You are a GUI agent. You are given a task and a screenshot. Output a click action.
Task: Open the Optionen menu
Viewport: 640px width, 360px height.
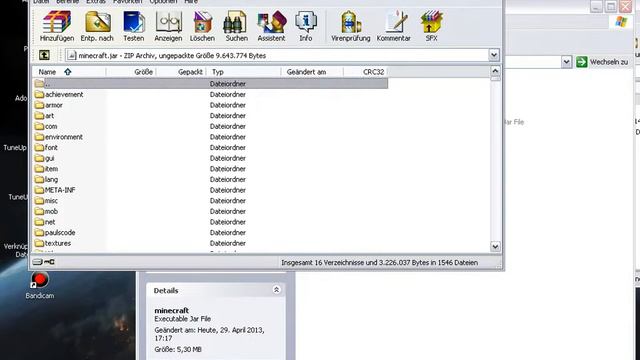[163, 2]
